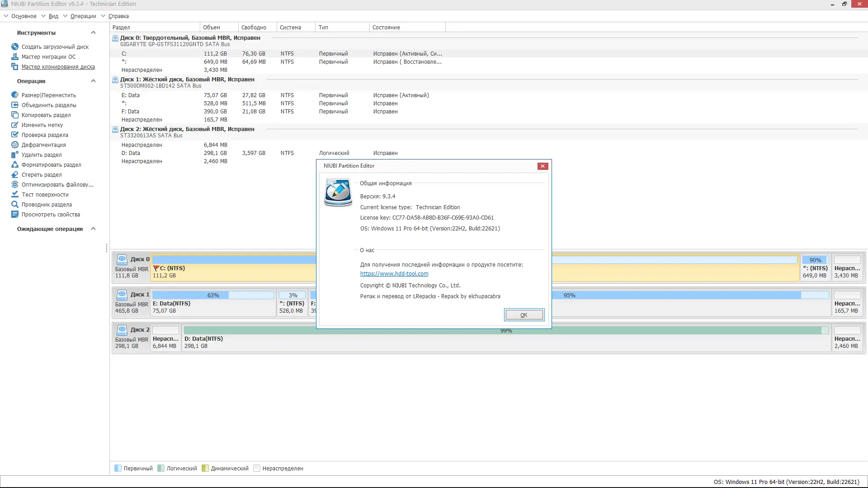Click the Defragmentation icon

click(15, 145)
